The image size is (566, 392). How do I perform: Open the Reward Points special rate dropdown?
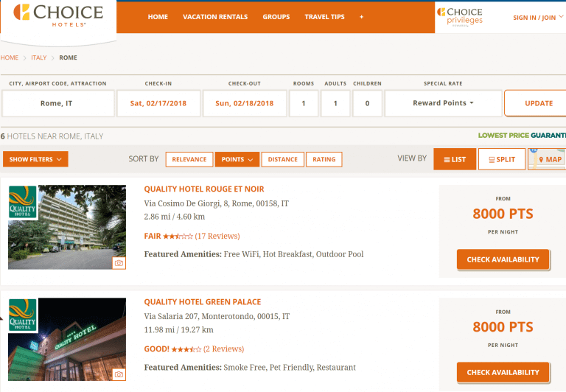point(443,103)
